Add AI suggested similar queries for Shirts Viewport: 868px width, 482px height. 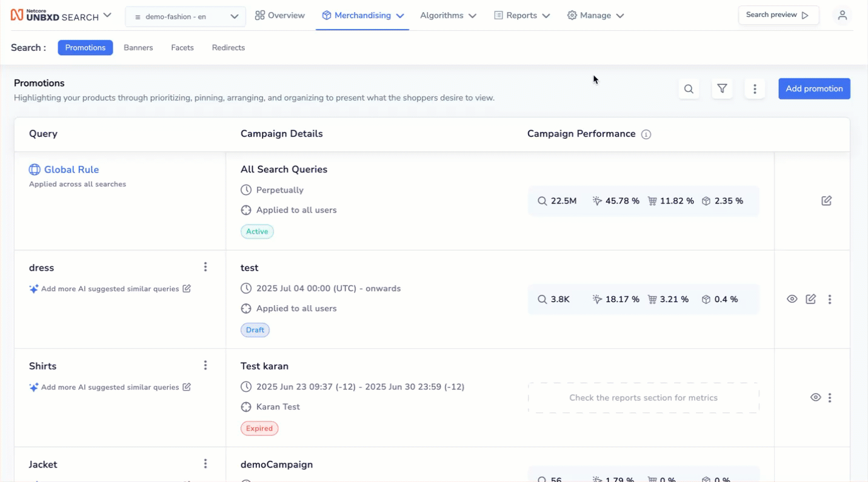coord(110,388)
